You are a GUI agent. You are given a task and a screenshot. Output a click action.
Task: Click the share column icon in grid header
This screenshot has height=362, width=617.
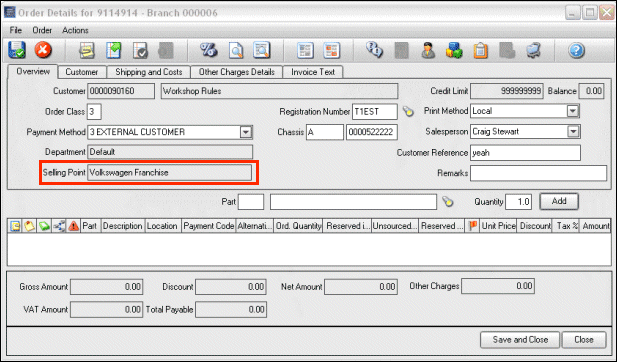59,226
